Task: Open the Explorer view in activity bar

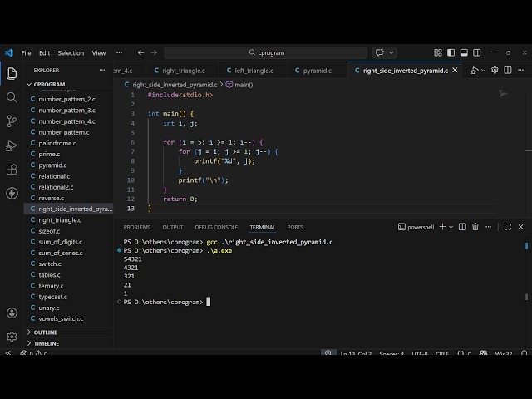Action: [12, 73]
